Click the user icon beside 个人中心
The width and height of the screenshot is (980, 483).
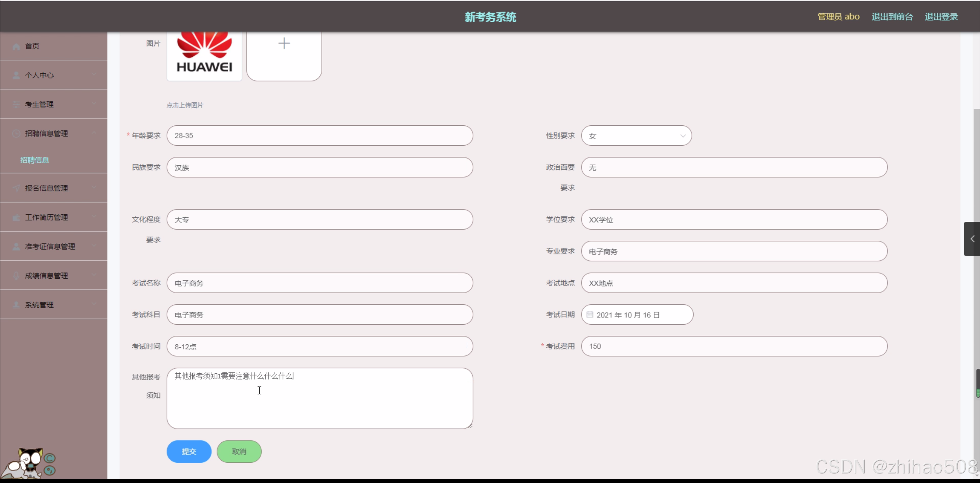[16, 75]
